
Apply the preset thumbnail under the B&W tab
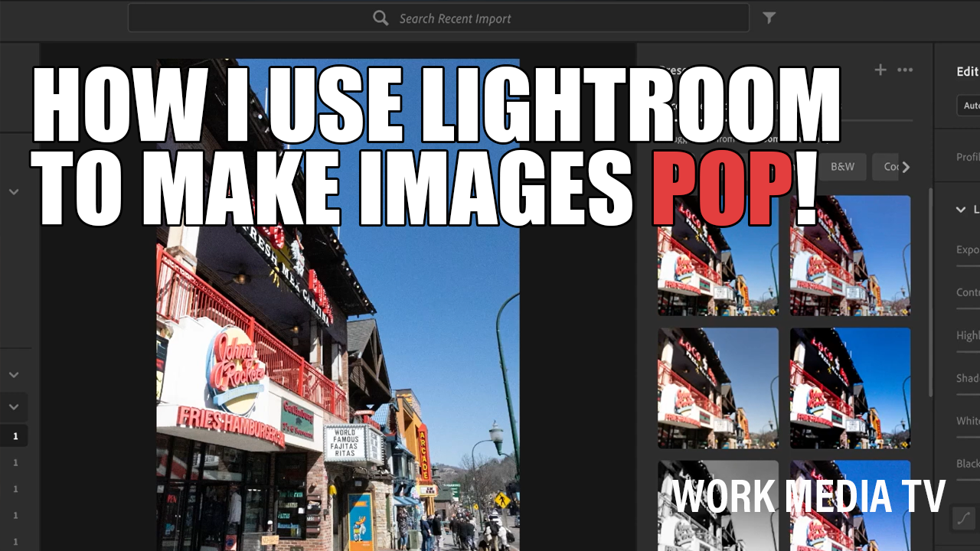(851, 256)
